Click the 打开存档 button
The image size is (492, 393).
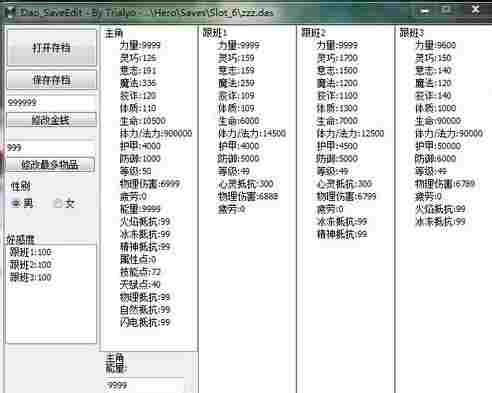pos(52,48)
